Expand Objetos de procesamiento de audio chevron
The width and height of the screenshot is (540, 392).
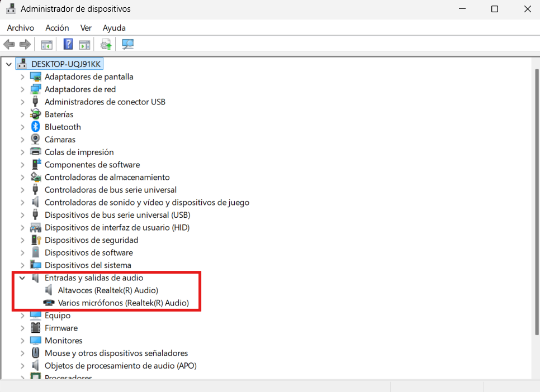pyautogui.click(x=22, y=366)
